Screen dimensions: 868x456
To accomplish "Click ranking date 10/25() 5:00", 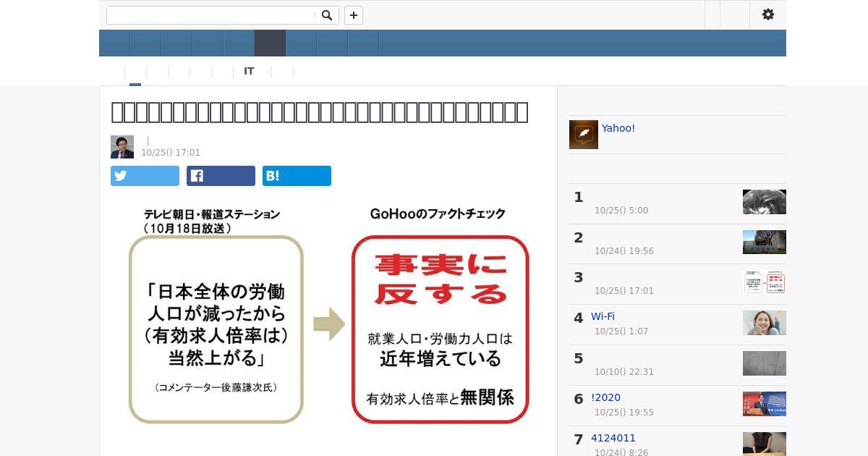I will [621, 211].
